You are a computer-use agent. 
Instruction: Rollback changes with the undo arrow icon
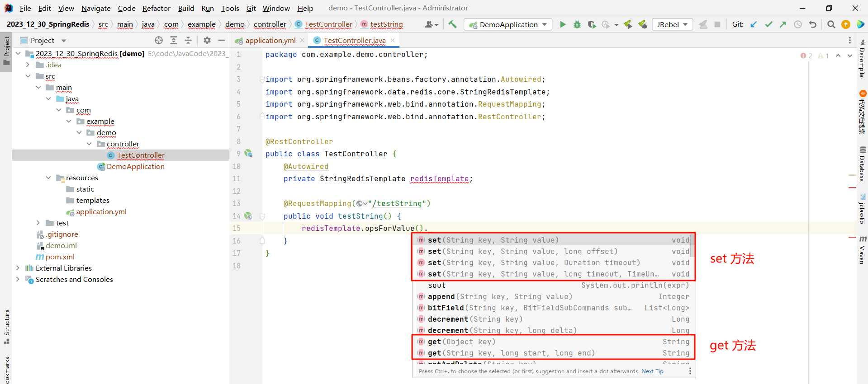[x=813, y=24]
